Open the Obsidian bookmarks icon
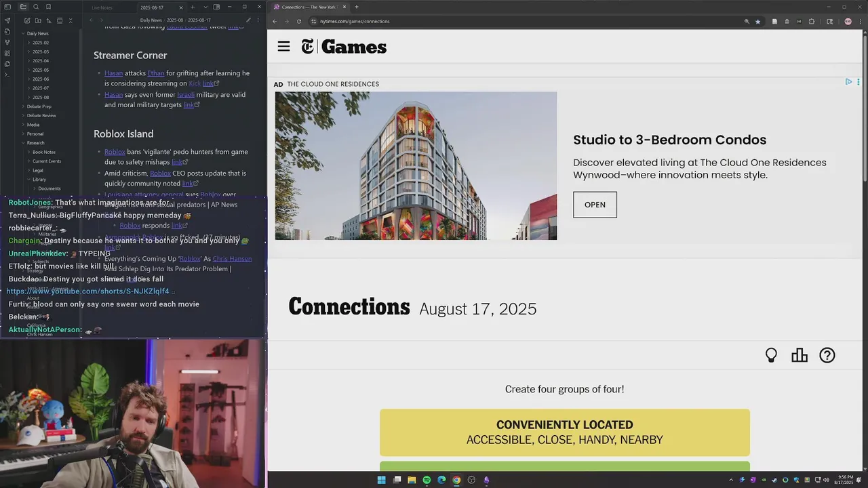This screenshot has width=868, height=488. tap(49, 7)
